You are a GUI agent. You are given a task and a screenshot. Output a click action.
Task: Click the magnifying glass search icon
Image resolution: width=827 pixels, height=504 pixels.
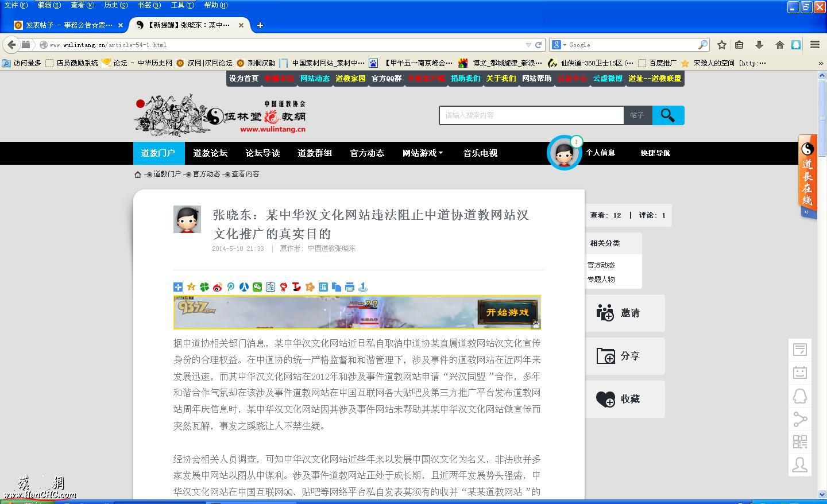click(x=668, y=115)
